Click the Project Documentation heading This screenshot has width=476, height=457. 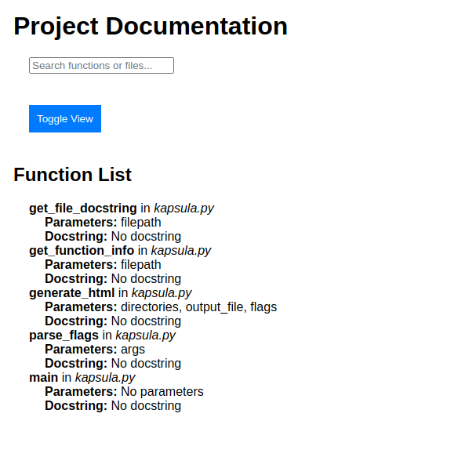coord(151,27)
